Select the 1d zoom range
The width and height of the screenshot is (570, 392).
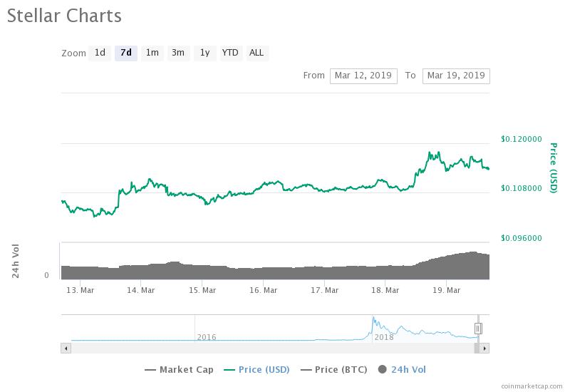(100, 53)
